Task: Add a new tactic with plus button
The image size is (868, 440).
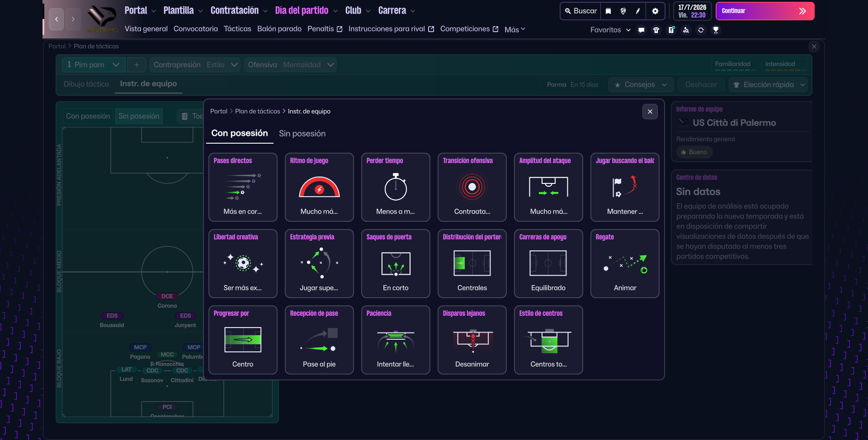Action: (x=137, y=65)
